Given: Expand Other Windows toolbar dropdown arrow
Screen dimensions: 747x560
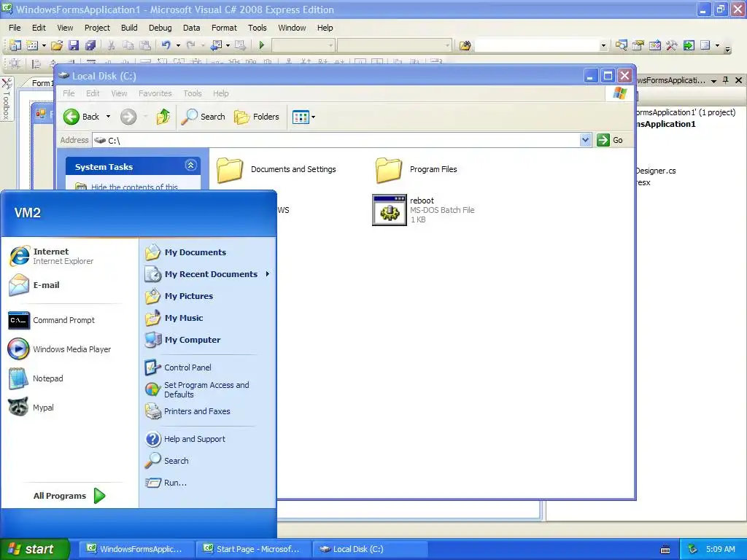Looking at the screenshot, I should [717, 45].
